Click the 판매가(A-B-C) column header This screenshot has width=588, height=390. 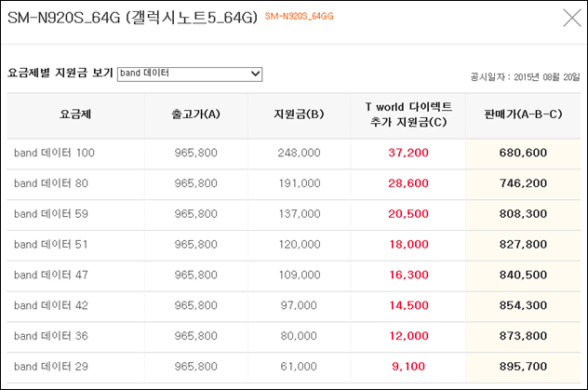523,114
